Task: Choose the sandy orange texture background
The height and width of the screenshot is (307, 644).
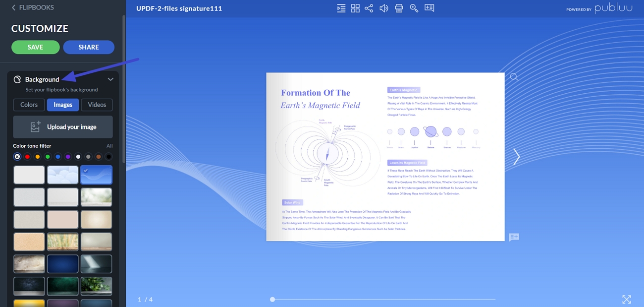Action: [29, 242]
